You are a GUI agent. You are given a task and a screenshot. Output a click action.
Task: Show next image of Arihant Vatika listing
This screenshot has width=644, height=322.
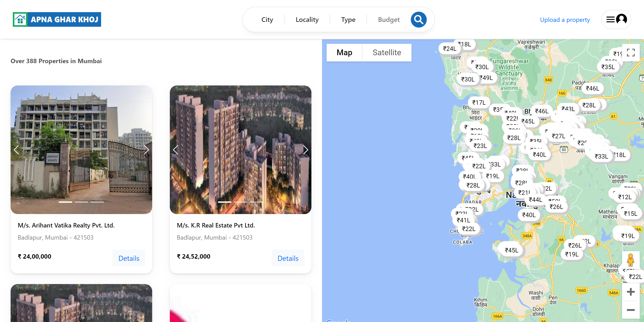[x=146, y=150]
